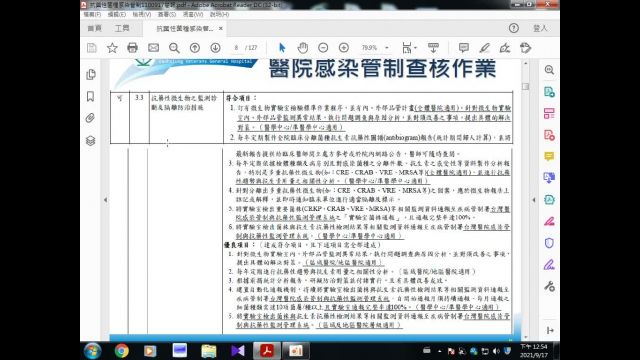Open 檔案(F) menu

pos(92,14)
